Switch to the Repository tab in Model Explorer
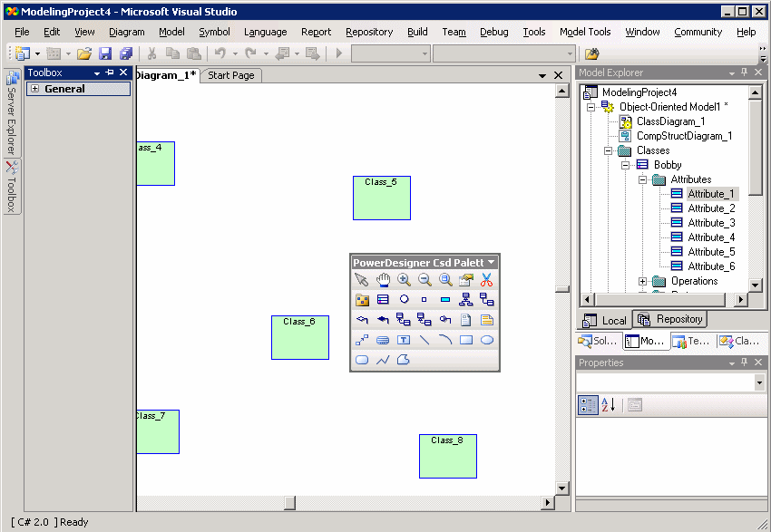 click(x=670, y=319)
